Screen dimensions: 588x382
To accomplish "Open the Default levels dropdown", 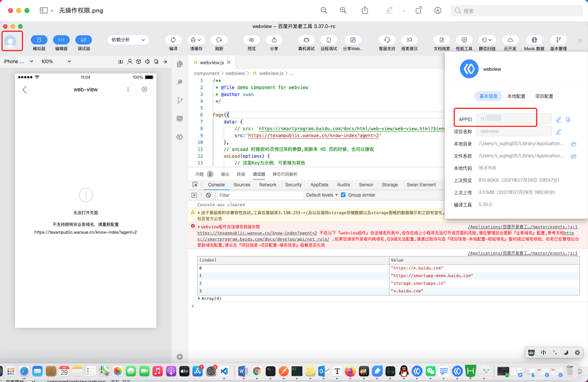I will (x=322, y=195).
